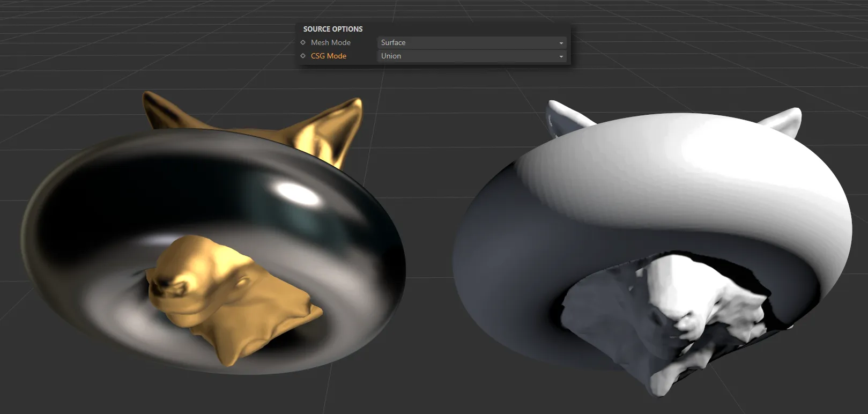
Task: Select the white merged torus on the right
Action: (697, 161)
